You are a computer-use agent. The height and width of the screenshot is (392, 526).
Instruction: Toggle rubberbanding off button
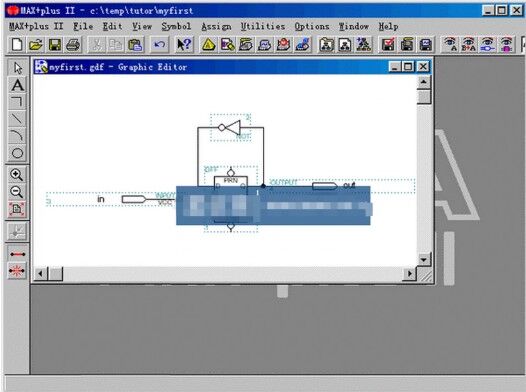coord(17,271)
